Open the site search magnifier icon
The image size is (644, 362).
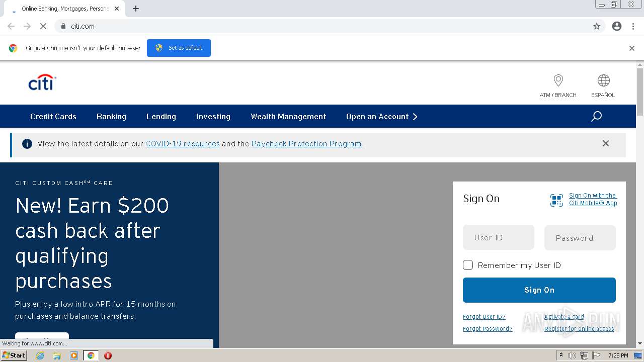[x=596, y=117]
